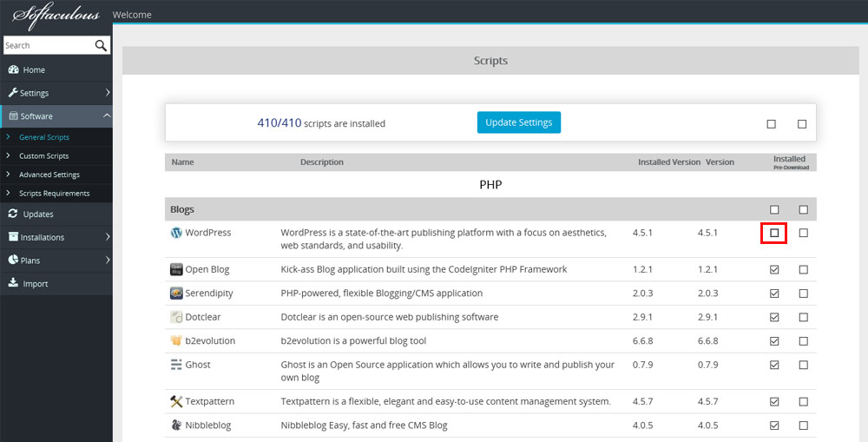Image resolution: width=868 pixels, height=442 pixels.
Task: Click Ghost's installed version 0.7.9
Action: [x=642, y=365]
